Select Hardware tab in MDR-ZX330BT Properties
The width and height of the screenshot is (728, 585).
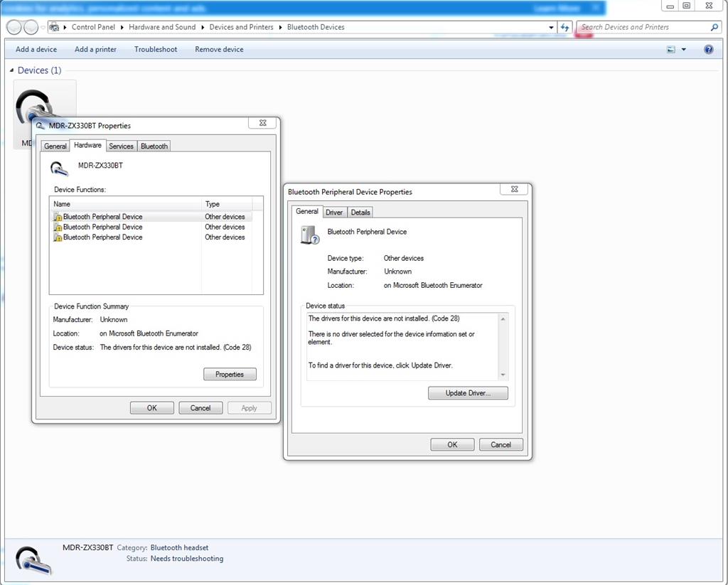[87, 145]
